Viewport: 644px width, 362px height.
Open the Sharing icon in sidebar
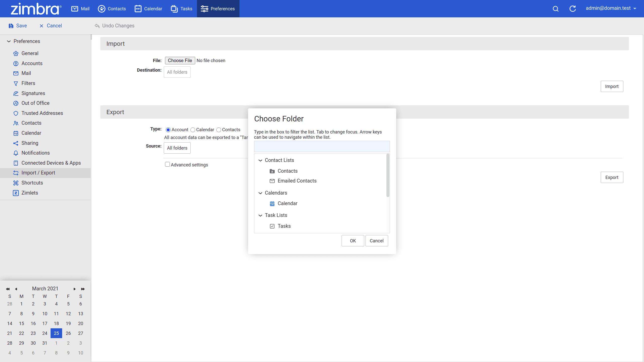[16, 143]
